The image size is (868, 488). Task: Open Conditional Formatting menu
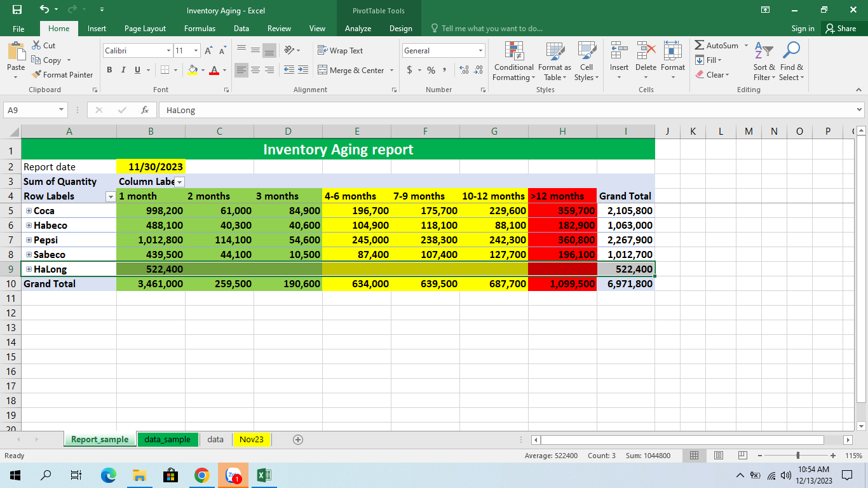(x=514, y=61)
